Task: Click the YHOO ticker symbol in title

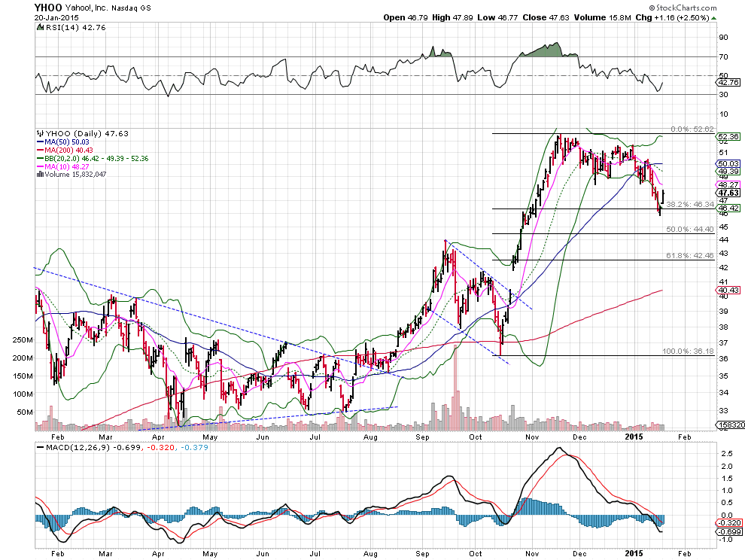Action: 48,8
